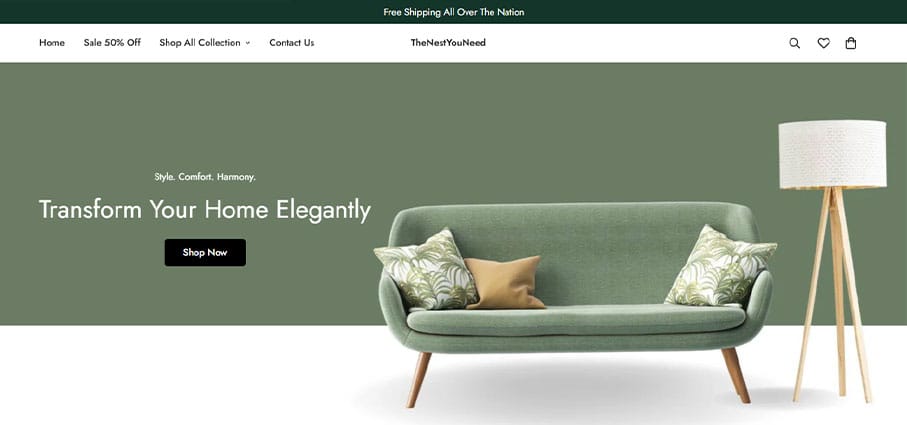
Task: Click the white lampshade
Action: [832, 154]
